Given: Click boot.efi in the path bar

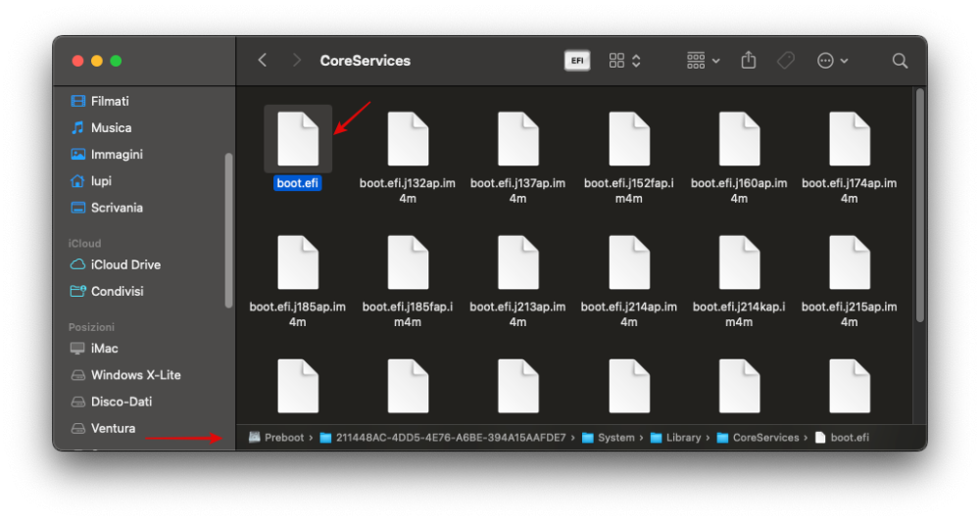Looking at the screenshot, I should tap(842, 438).
